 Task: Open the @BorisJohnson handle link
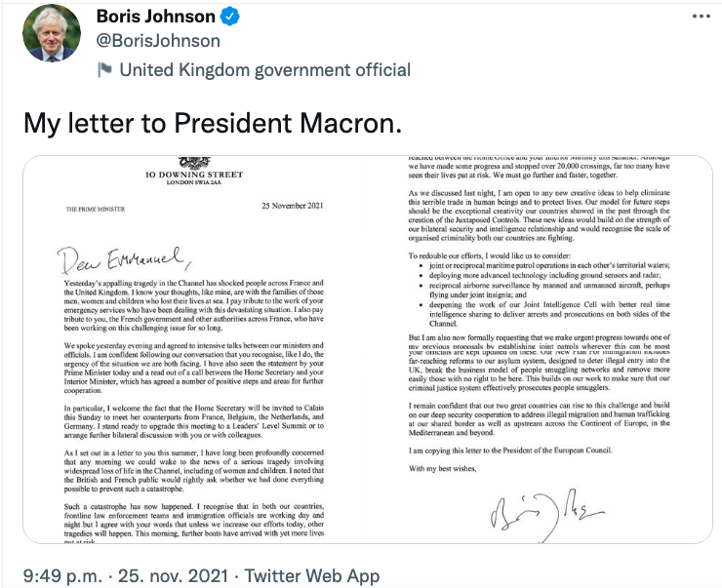coord(158,43)
